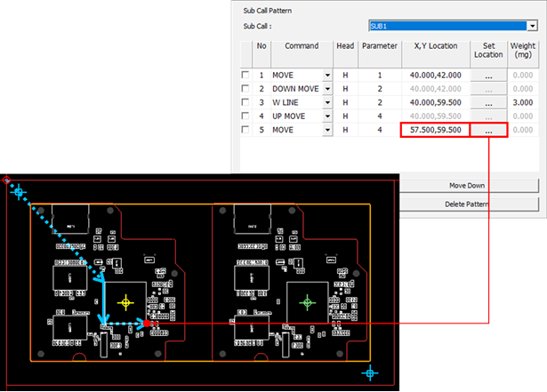Click the cyan fiducial crosshair at bottom-right

coord(372,371)
